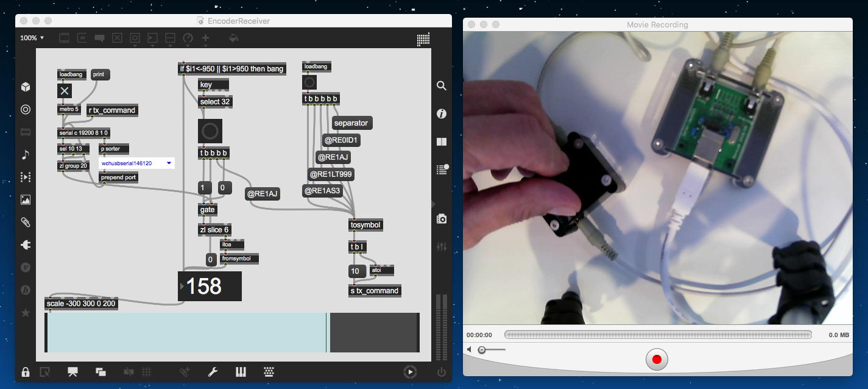
Task: Open the Images browser in left sidebar
Action: pos(25,199)
